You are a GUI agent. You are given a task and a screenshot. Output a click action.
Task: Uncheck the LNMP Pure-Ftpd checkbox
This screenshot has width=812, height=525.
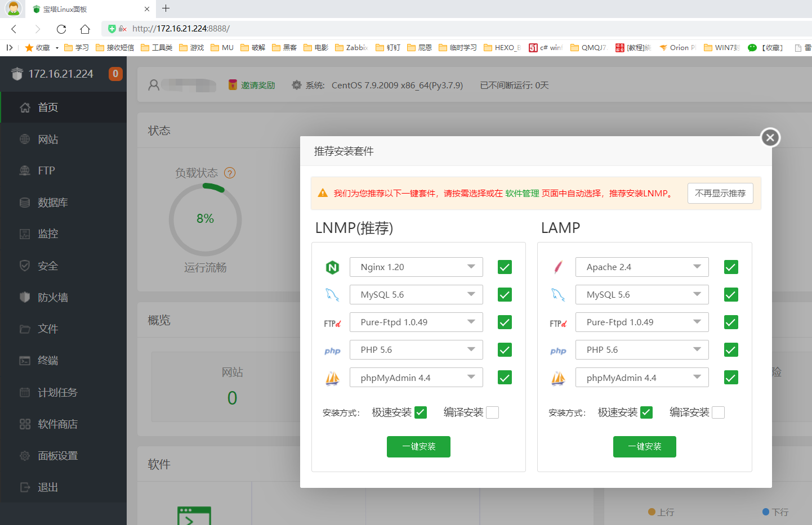[505, 322]
